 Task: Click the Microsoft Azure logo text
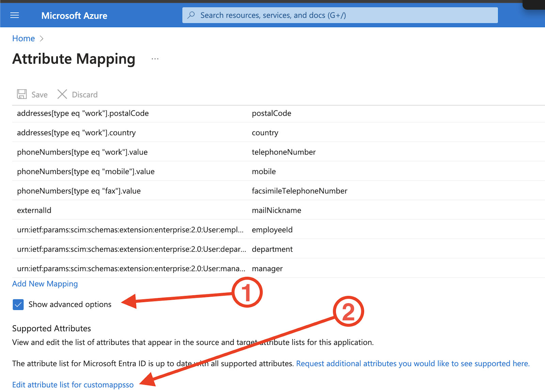pyautogui.click(x=74, y=16)
